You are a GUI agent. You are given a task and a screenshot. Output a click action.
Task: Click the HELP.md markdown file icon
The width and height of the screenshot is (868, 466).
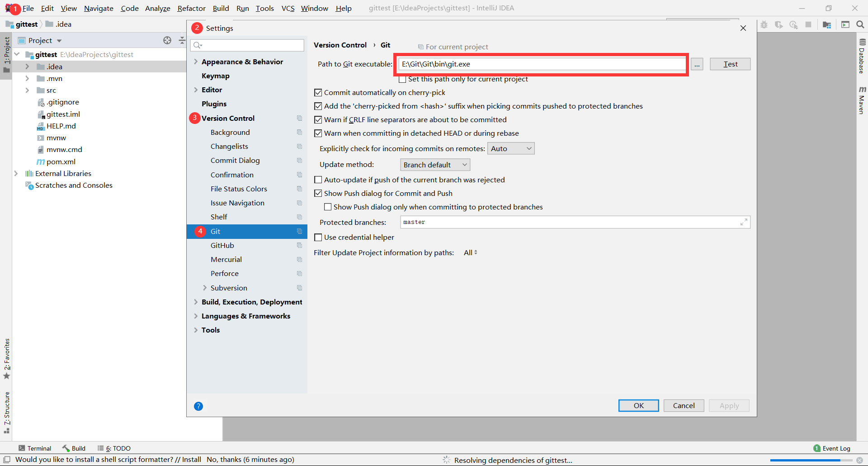(x=40, y=126)
